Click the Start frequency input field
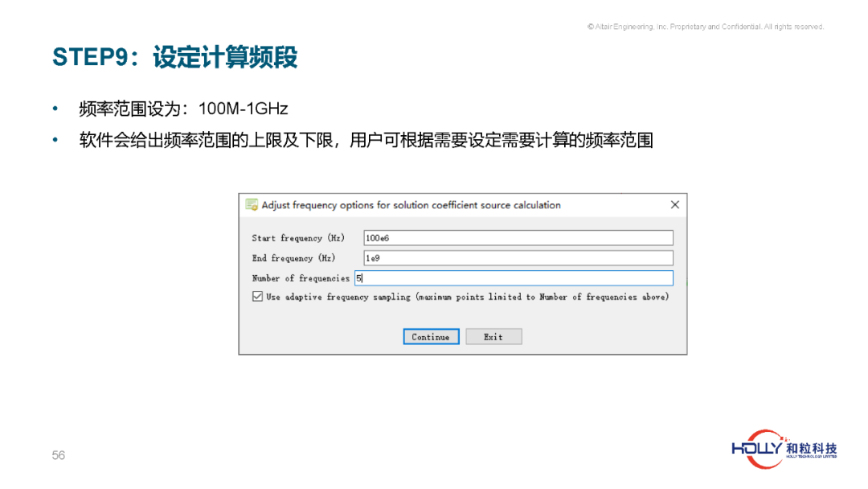868x489 pixels. 518,238
